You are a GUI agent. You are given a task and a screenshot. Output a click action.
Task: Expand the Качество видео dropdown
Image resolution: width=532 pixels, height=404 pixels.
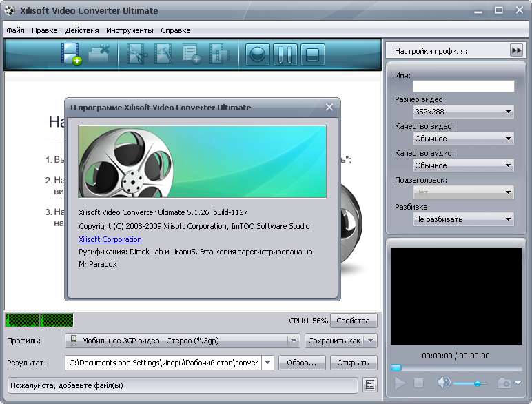[x=463, y=139]
